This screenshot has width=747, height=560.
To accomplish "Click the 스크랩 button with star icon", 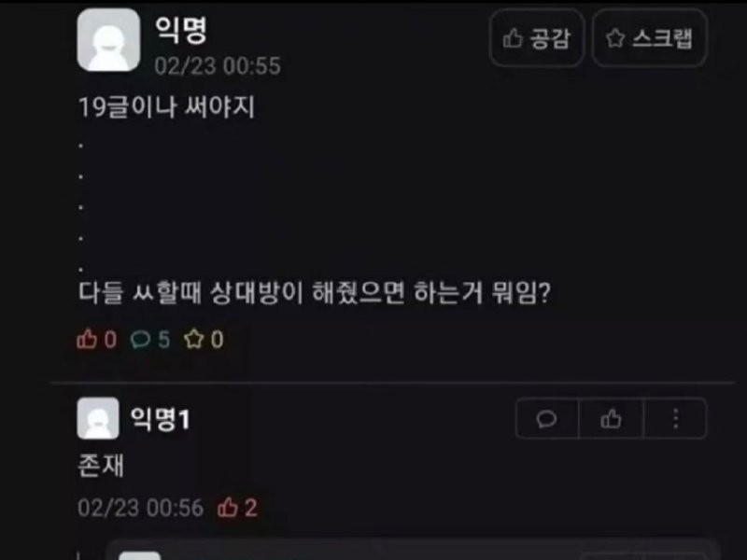I will pos(649,38).
